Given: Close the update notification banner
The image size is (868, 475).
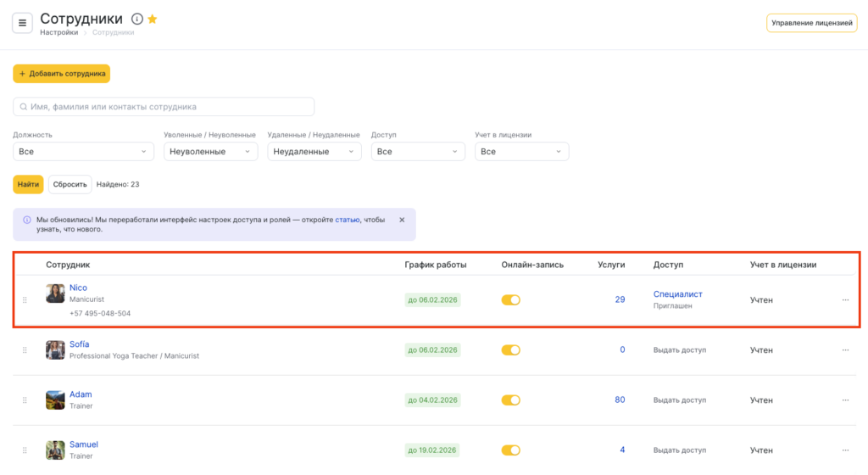Looking at the screenshot, I should 402,220.
